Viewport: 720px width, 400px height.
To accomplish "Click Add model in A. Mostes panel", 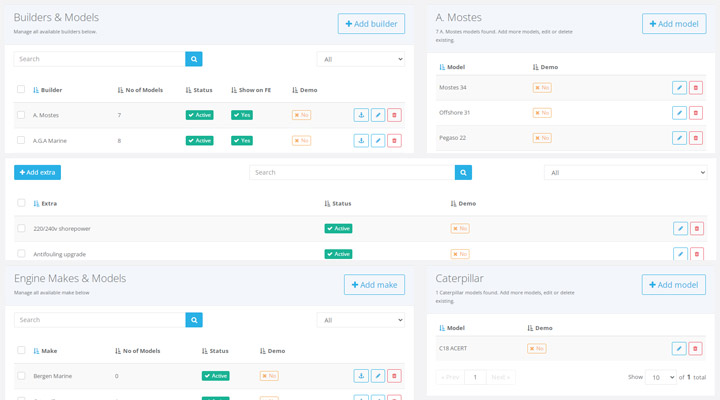I will [674, 23].
